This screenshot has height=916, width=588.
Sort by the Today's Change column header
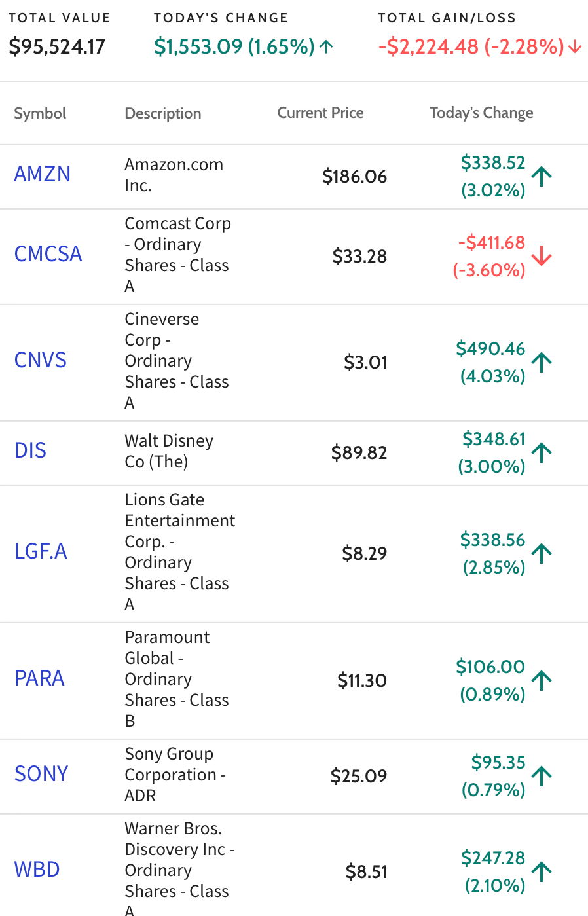tap(481, 113)
